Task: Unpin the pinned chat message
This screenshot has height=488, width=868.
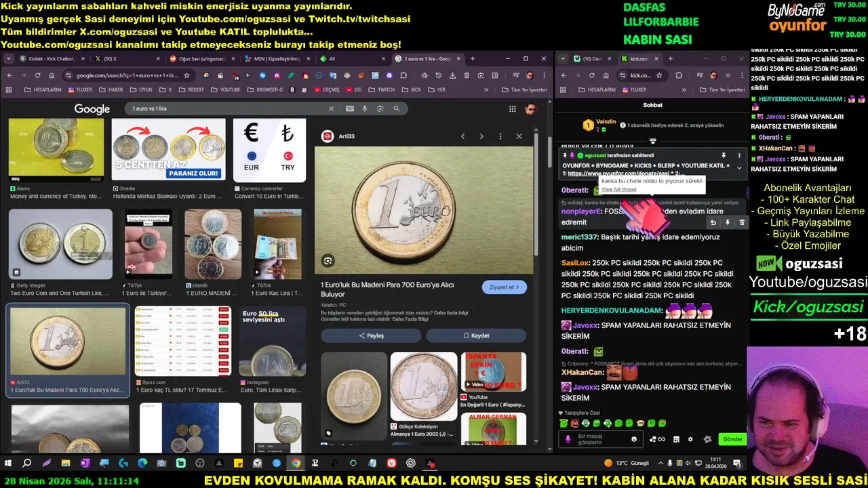Action: point(724,155)
